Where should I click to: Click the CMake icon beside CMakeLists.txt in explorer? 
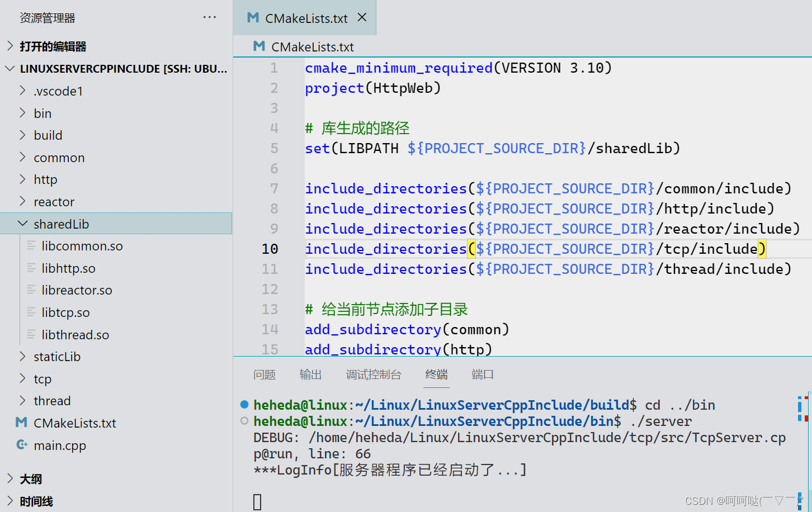pos(21,423)
